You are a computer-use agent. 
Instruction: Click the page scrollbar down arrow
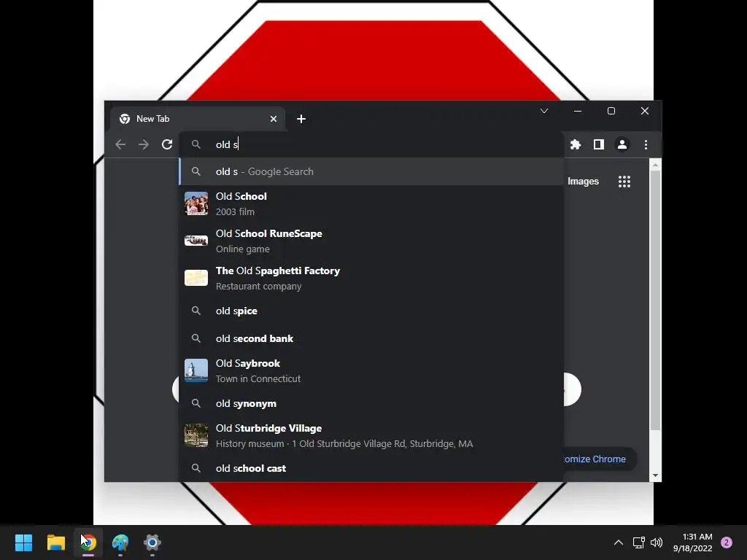[x=656, y=475]
